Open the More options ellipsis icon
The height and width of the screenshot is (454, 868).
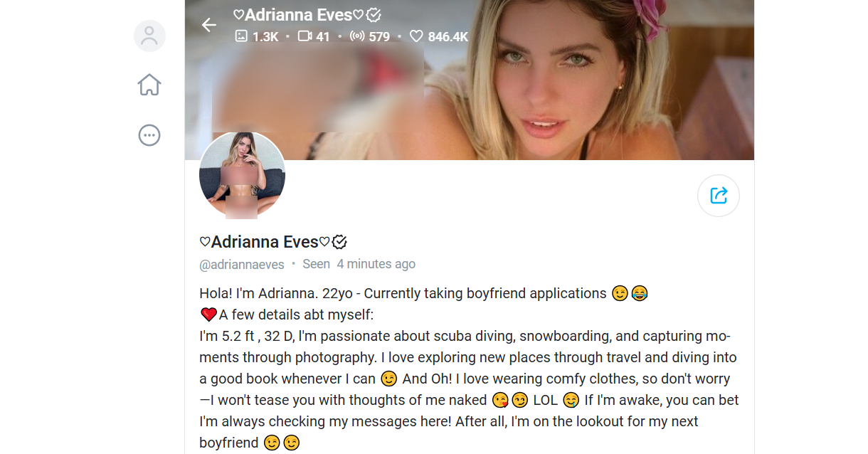coord(149,135)
